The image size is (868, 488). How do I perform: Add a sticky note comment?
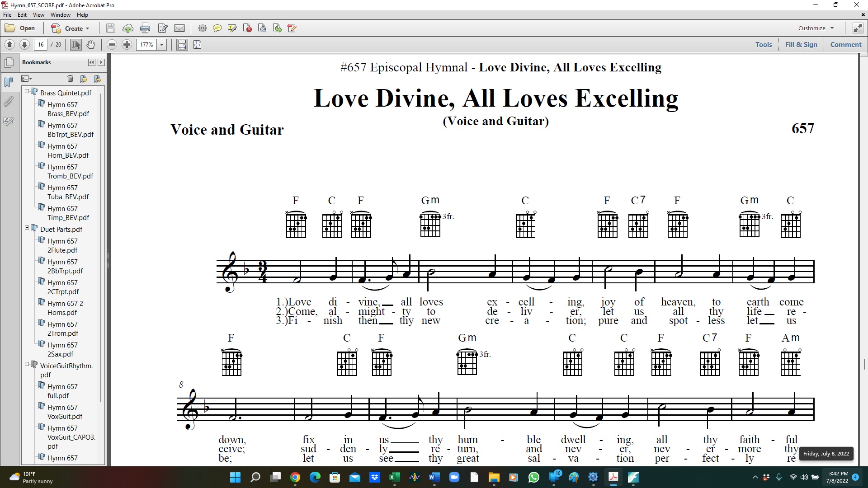click(217, 28)
